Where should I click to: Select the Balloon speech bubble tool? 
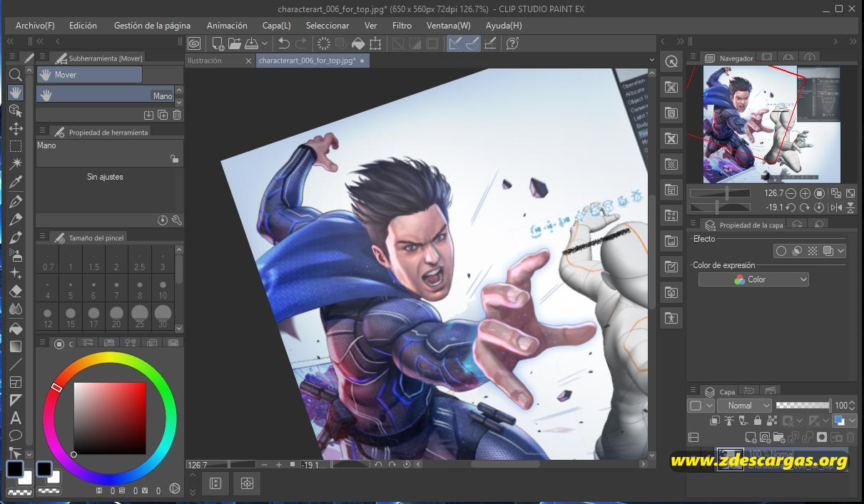click(15, 436)
